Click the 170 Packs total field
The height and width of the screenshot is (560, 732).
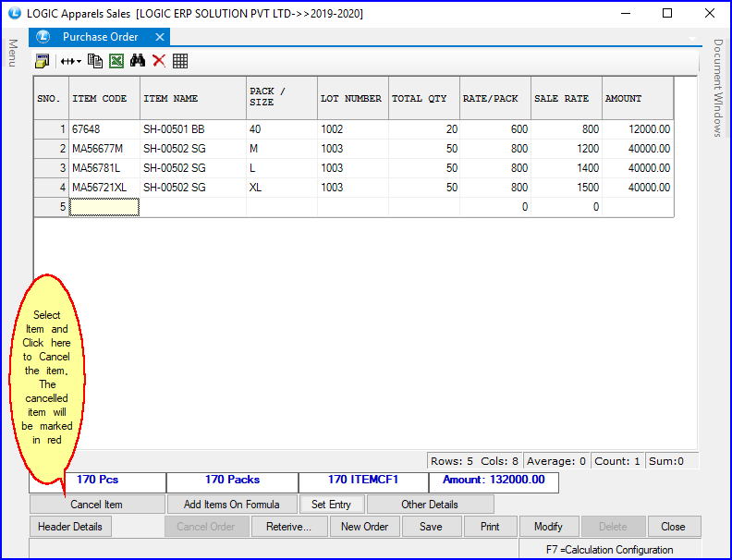coord(233,481)
